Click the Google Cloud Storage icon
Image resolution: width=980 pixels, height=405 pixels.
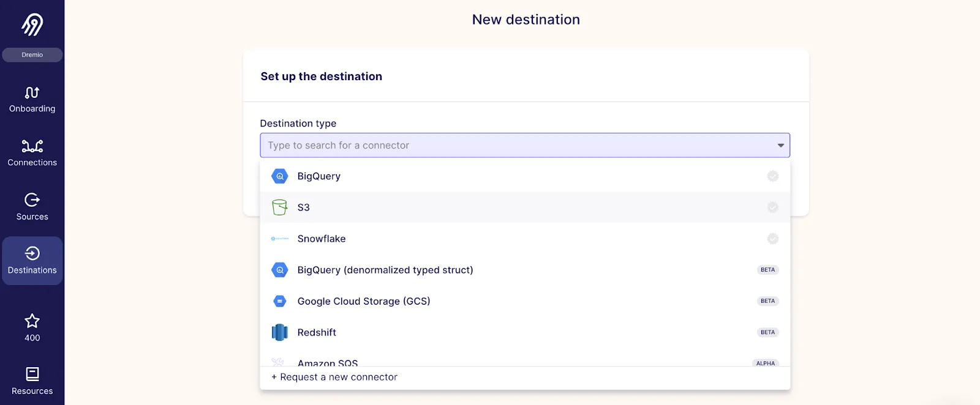[280, 301]
